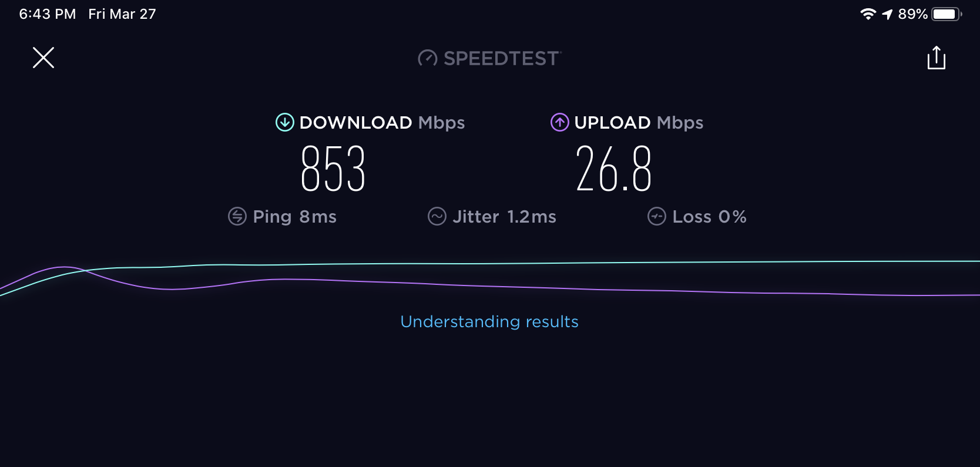Select the Jitter wave icon
This screenshot has height=467, width=980.
click(x=437, y=216)
